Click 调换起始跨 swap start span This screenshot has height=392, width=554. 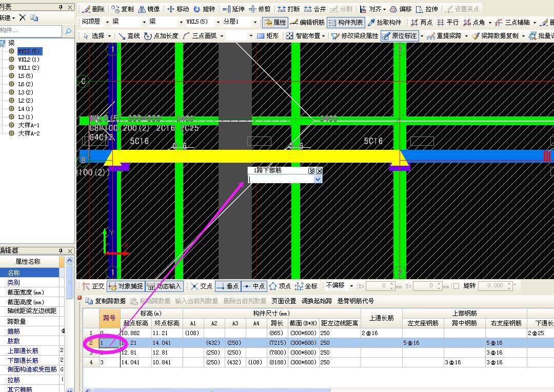click(316, 301)
